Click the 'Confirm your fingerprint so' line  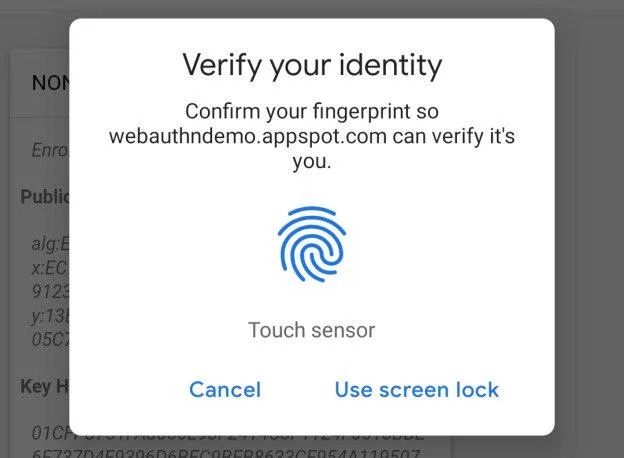pos(311,111)
